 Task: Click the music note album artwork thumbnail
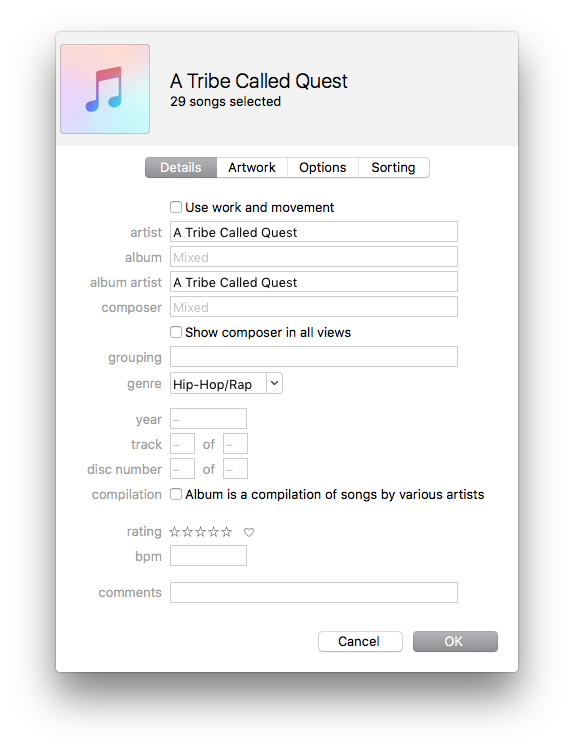coord(105,89)
